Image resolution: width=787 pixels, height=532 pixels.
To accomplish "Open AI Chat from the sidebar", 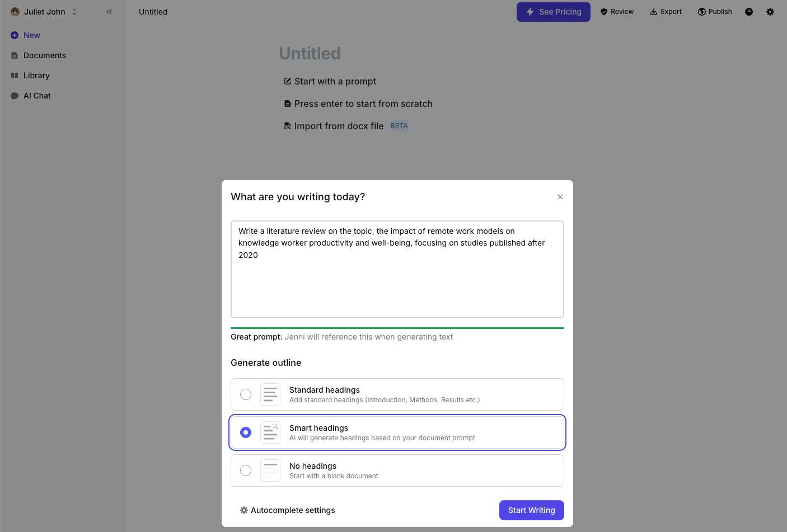I will click(36, 95).
